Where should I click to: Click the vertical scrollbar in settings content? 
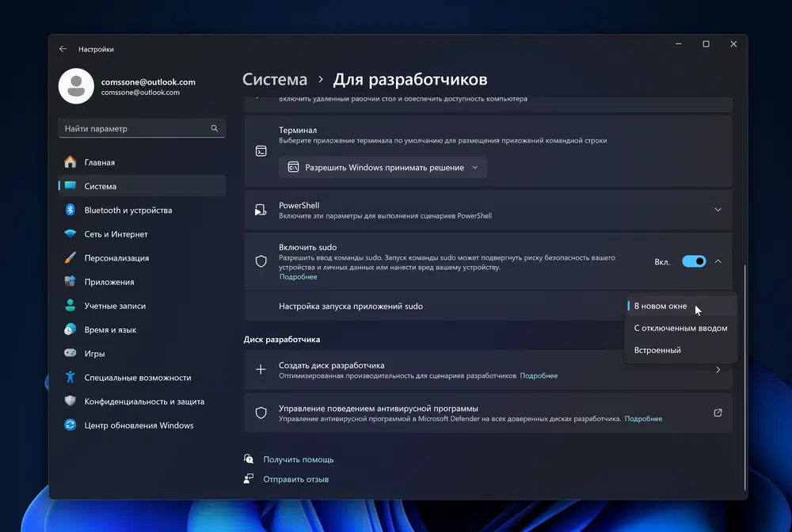click(745, 377)
